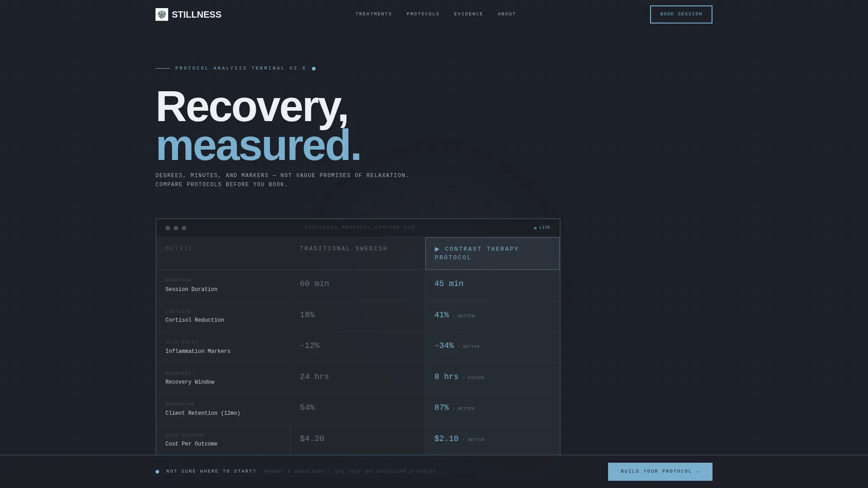Click the Cost Per Outcome row label

pos(191,444)
